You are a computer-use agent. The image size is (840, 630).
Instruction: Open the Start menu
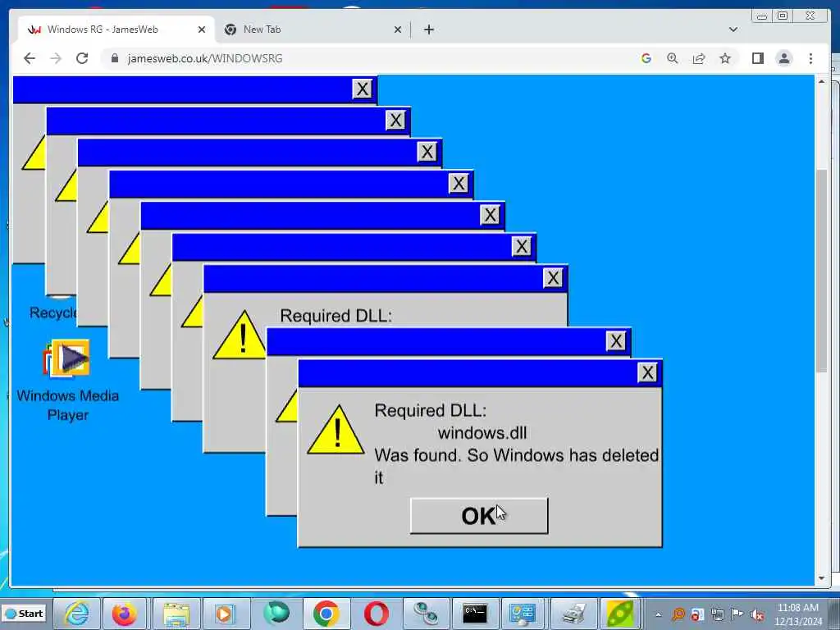click(x=25, y=614)
